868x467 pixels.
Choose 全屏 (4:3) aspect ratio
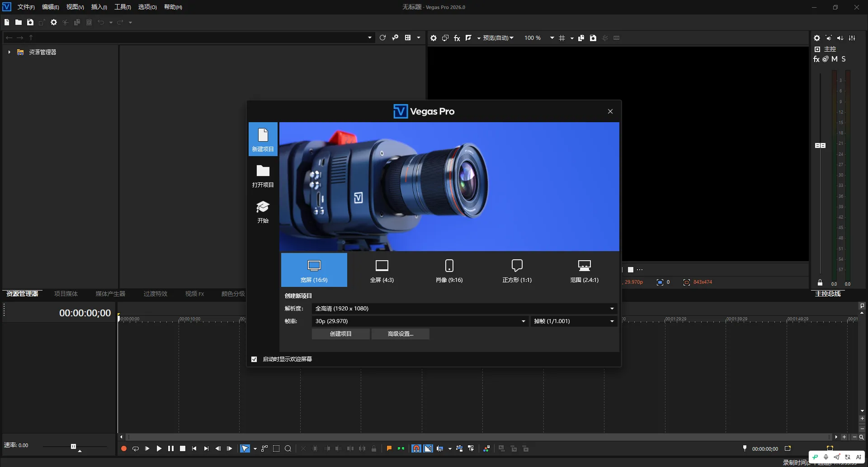point(382,270)
